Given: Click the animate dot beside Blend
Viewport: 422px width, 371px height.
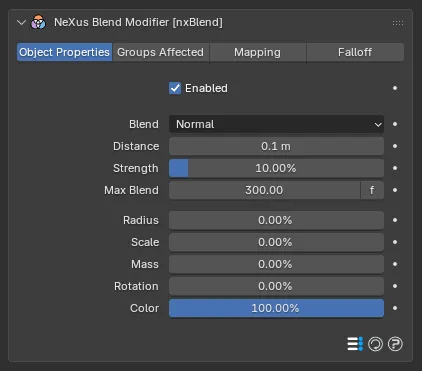Looking at the screenshot, I should coord(395,124).
